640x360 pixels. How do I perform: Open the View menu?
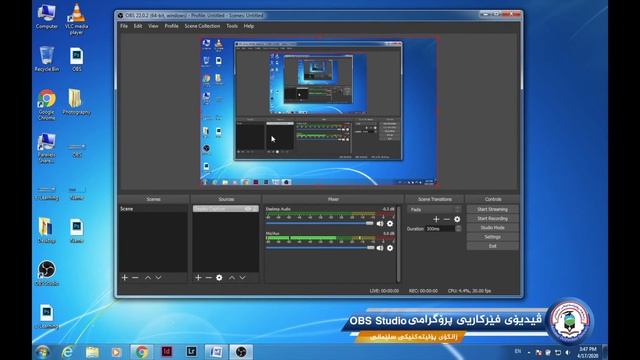[153, 26]
